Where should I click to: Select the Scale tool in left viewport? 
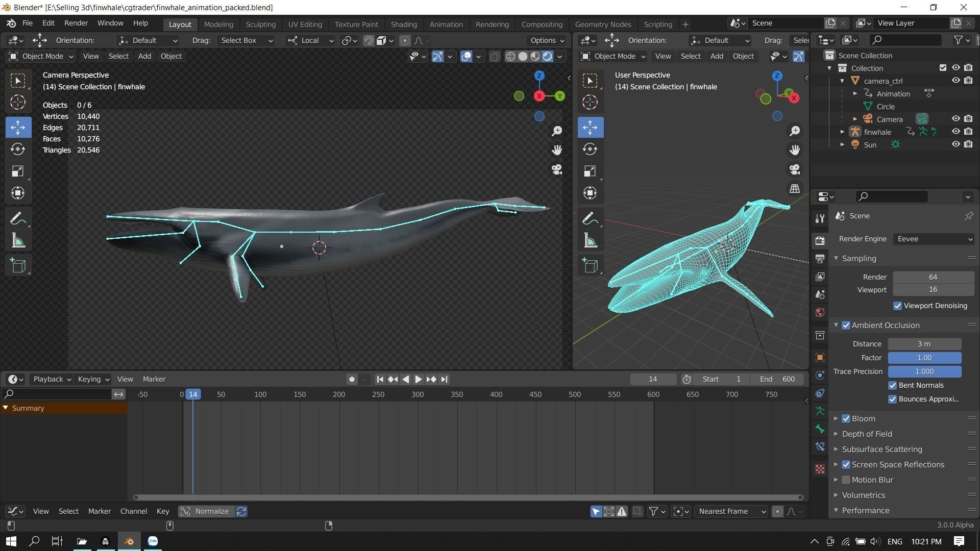pyautogui.click(x=18, y=171)
